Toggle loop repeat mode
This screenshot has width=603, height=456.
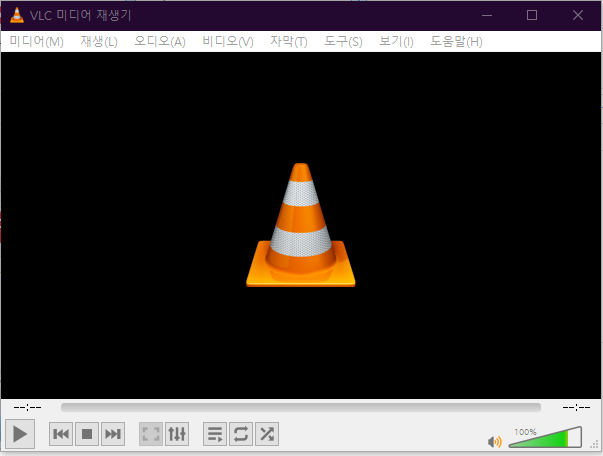coord(241,434)
